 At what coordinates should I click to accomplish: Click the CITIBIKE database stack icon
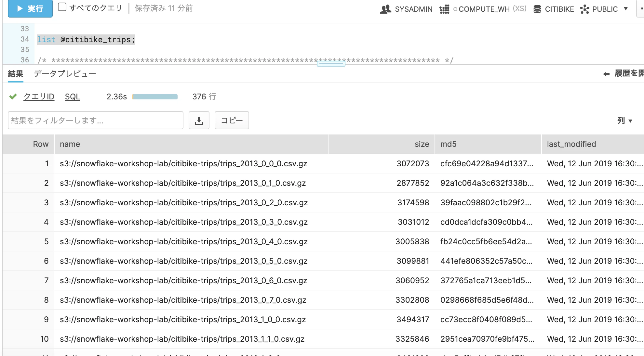point(537,9)
